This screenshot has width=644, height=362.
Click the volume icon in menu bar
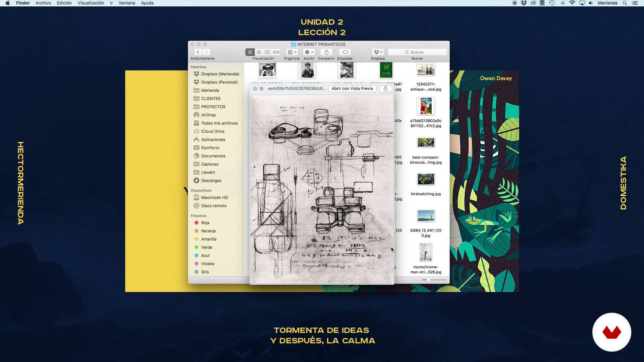tap(591, 3)
